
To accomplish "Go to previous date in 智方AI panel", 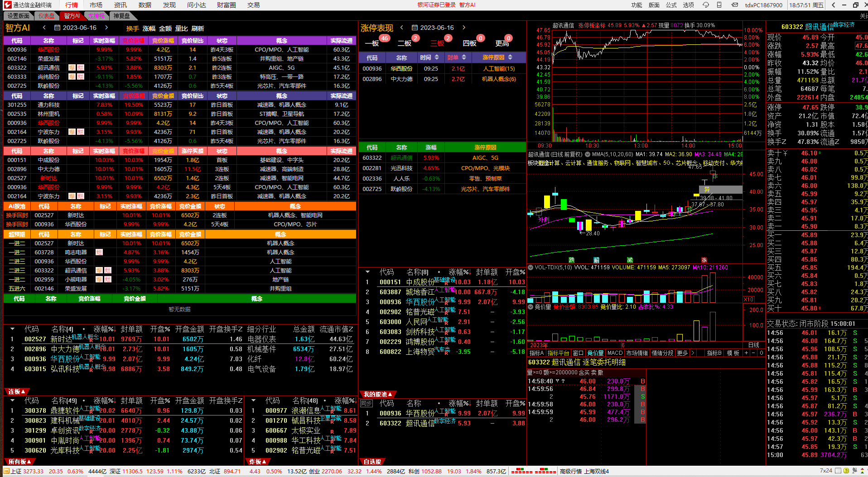I will 44,28.
